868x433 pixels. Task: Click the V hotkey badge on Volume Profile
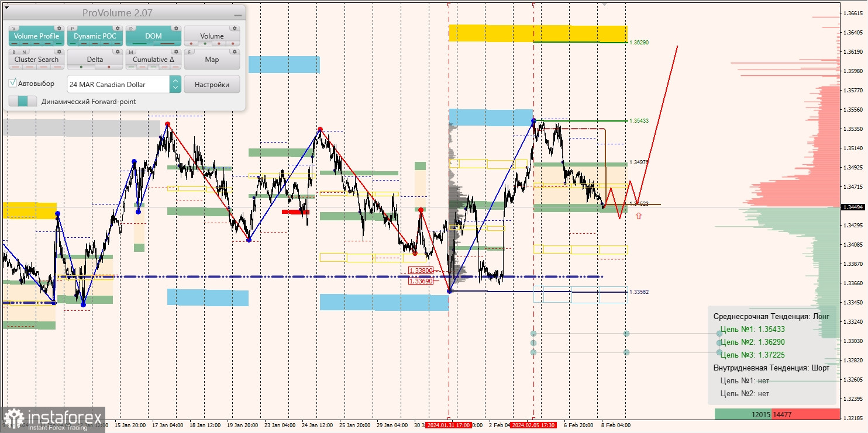14,29
